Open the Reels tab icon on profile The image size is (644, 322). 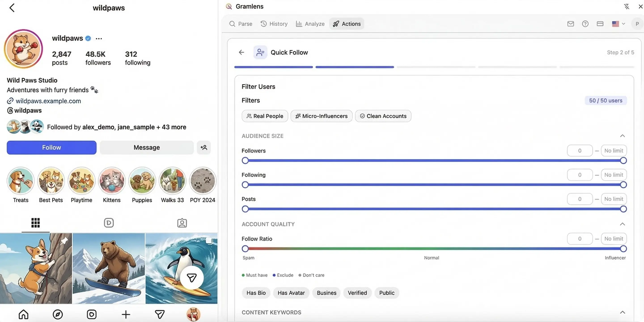(109, 223)
